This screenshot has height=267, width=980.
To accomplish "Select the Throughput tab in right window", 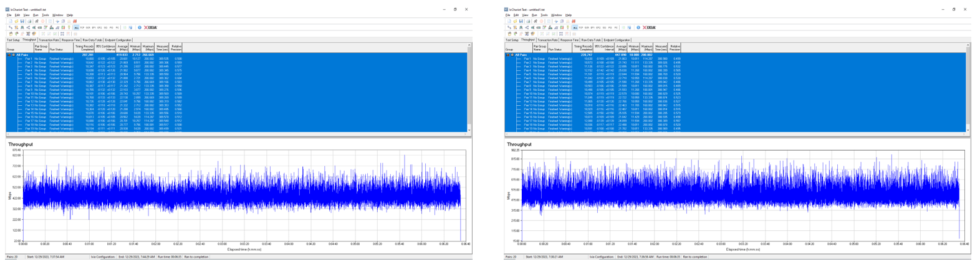I will click(528, 40).
